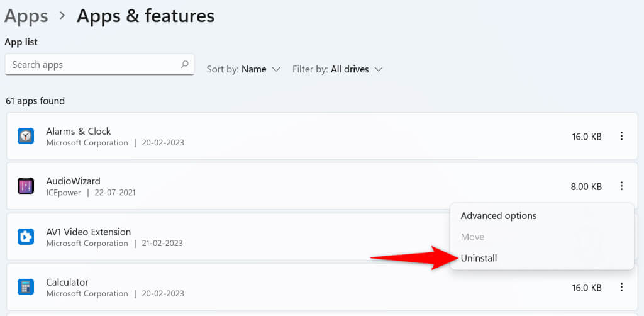Image resolution: width=644 pixels, height=316 pixels.
Task: Select the Alarms & Clock list entry
Action: click(x=78, y=131)
